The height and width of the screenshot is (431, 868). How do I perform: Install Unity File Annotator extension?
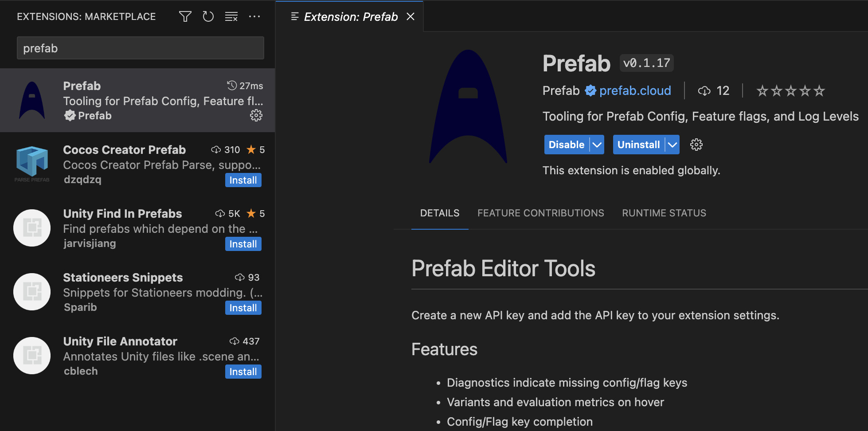243,372
